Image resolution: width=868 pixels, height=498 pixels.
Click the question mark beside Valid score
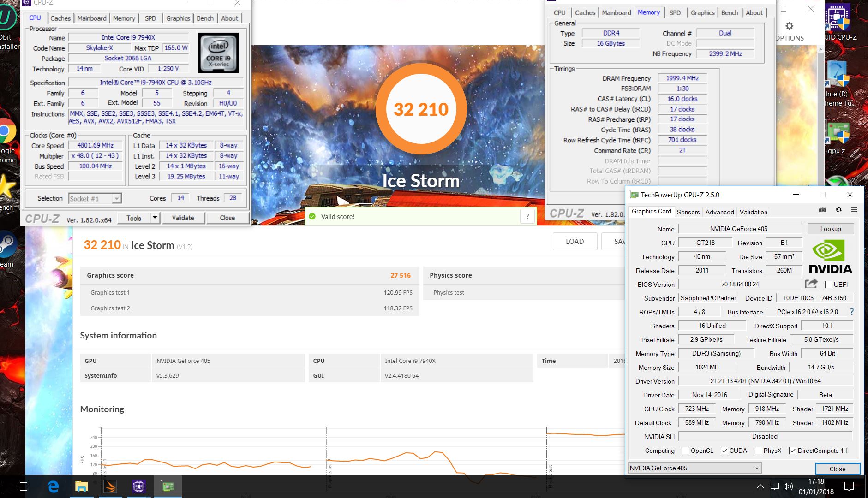(527, 216)
